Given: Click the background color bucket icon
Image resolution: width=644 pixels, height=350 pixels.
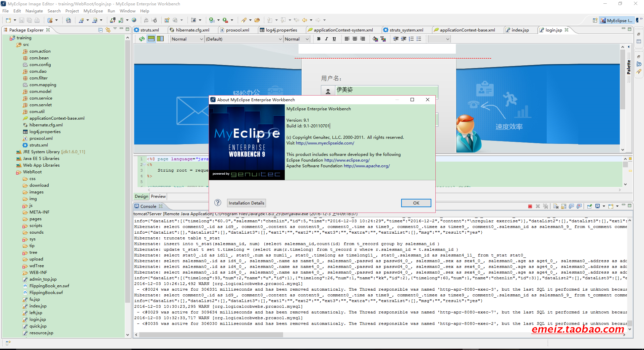Looking at the screenshot, I should 375,39.
